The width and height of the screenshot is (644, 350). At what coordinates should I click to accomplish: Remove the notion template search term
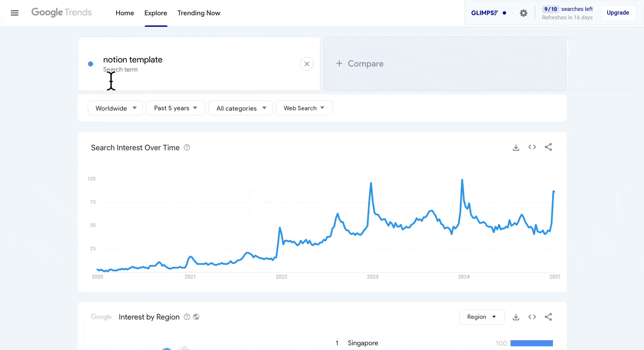coord(307,64)
